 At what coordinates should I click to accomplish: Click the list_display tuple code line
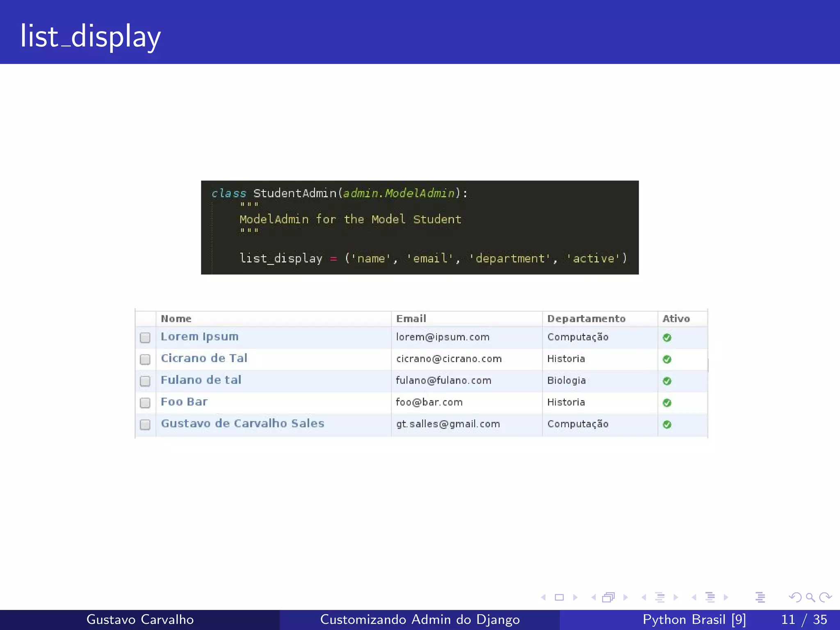click(433, 258)
